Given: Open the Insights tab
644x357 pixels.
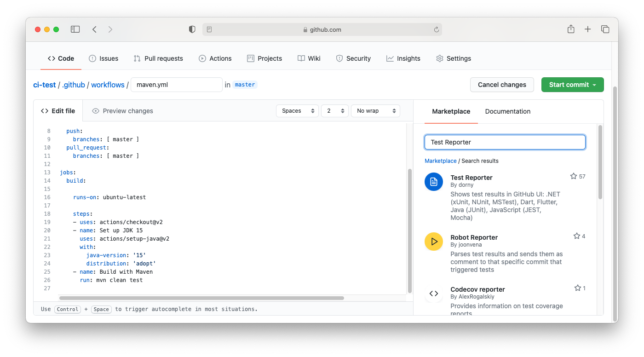Looking at the screenshot, I should tap(403, 58).
